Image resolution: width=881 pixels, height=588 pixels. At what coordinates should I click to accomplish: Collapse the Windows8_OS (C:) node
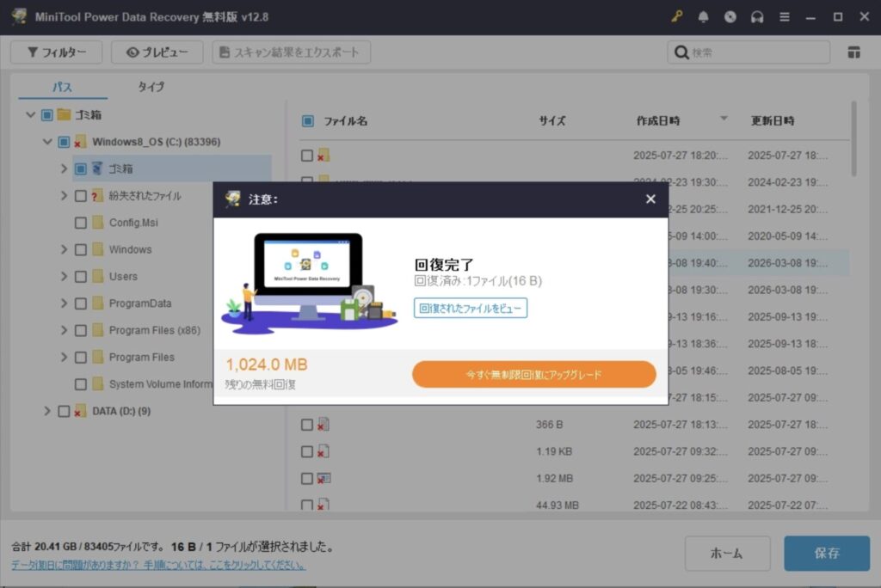[x=47, y=142]
